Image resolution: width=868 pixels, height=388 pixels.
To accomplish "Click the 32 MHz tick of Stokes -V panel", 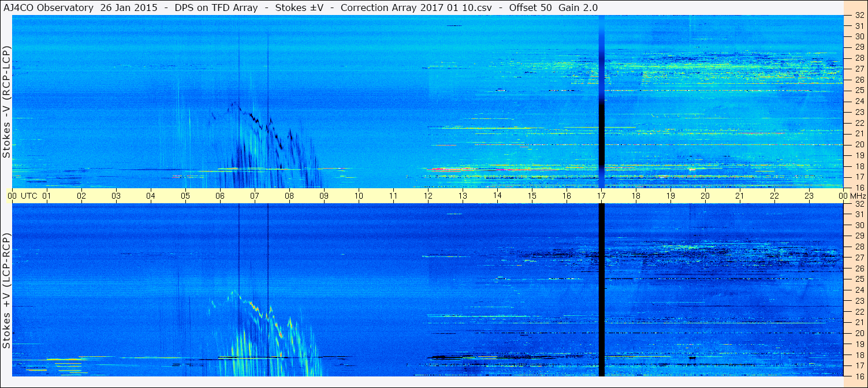I will click(x=859, y=16).
